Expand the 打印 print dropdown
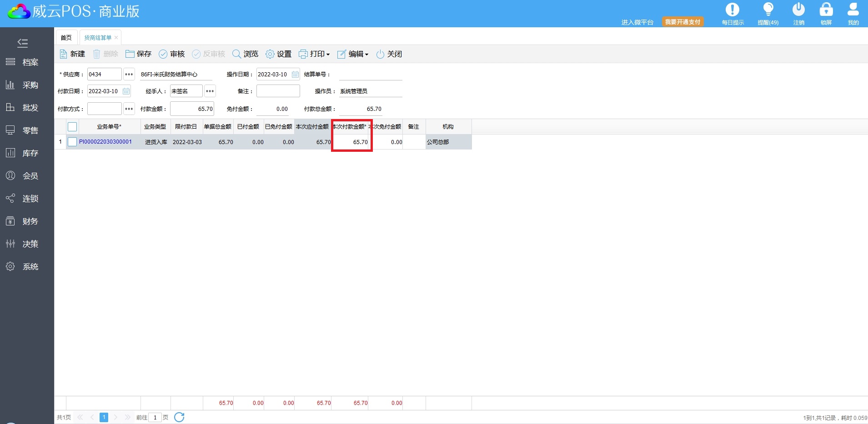This screenshot has height=424, width=868. click(x=314, y=54)
